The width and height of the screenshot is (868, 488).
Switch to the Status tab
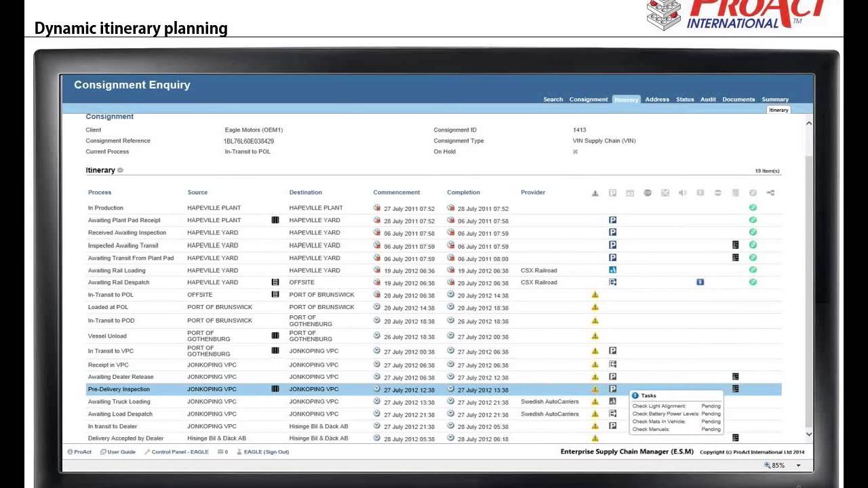[x=685, y=100]
